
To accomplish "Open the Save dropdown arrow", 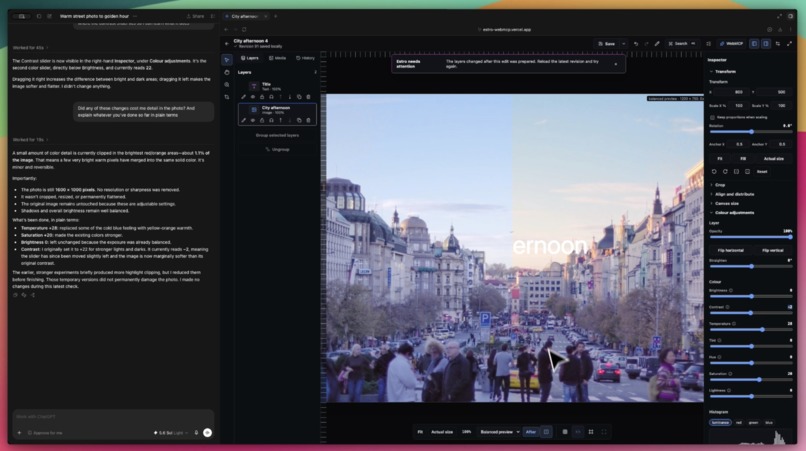I will point(624,44).
